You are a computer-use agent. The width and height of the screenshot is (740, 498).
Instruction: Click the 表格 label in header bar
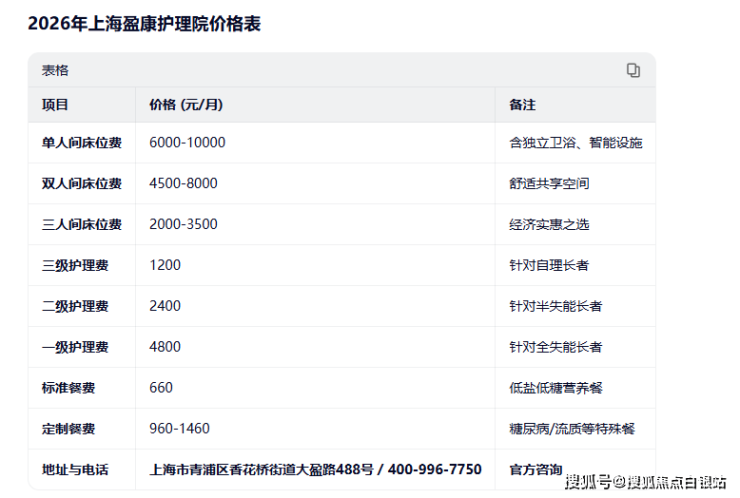(x=55, y=70)
